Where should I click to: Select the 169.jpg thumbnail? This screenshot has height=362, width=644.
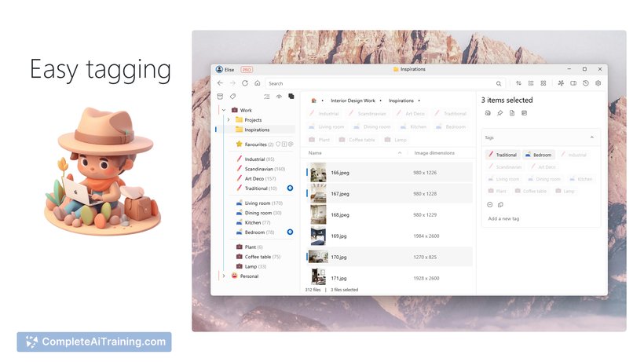318,236
